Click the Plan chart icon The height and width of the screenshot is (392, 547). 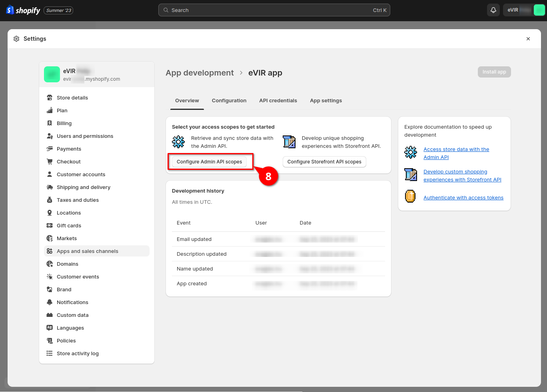click(x=50, y=110)
